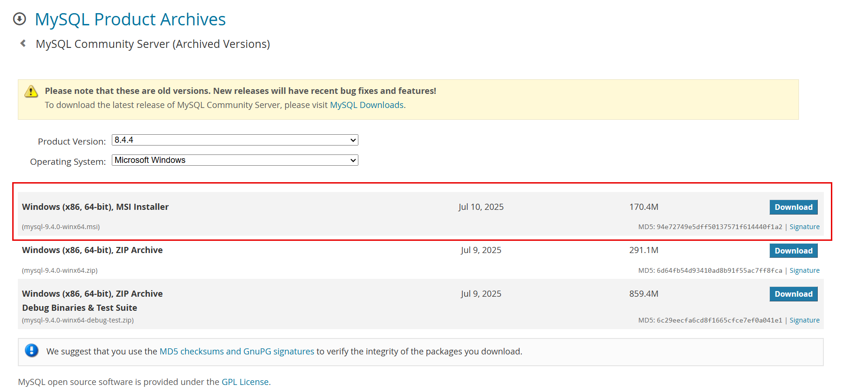Click the MSI Installer MD5 checksum text
868x392 pixels.
(710, 227)
